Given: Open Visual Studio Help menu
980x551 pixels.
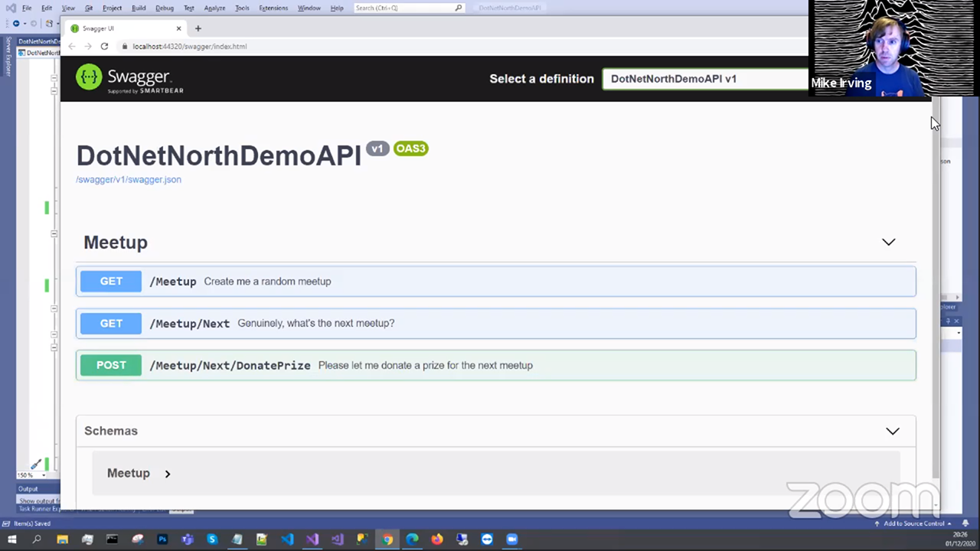Looking at the screenshot, I should [x=337, y=8].
